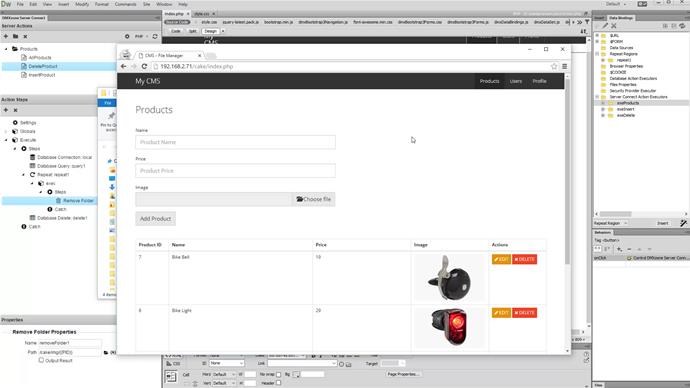Enable the No wrap checkbox

point(279,374)
